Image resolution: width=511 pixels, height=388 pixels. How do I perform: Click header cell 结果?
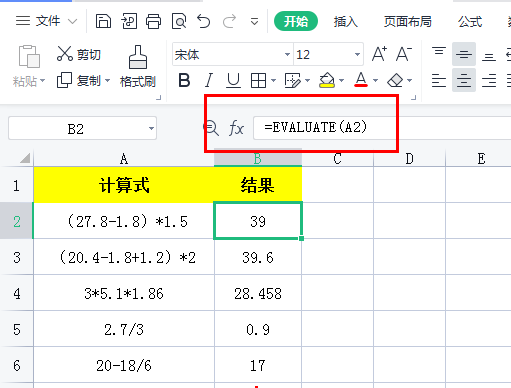click(x=258, y=185)
